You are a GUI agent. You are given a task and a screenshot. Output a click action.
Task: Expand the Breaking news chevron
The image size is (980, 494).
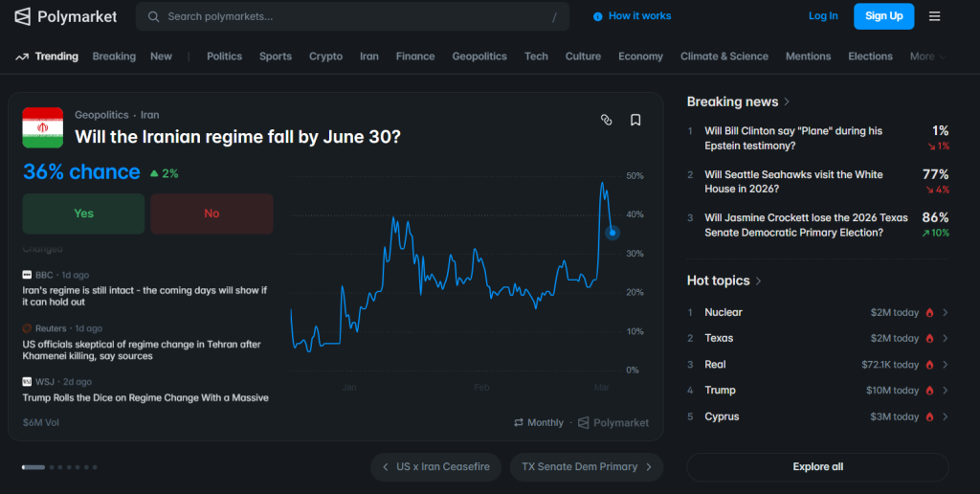pyautogui.click(x=787, y=101)
